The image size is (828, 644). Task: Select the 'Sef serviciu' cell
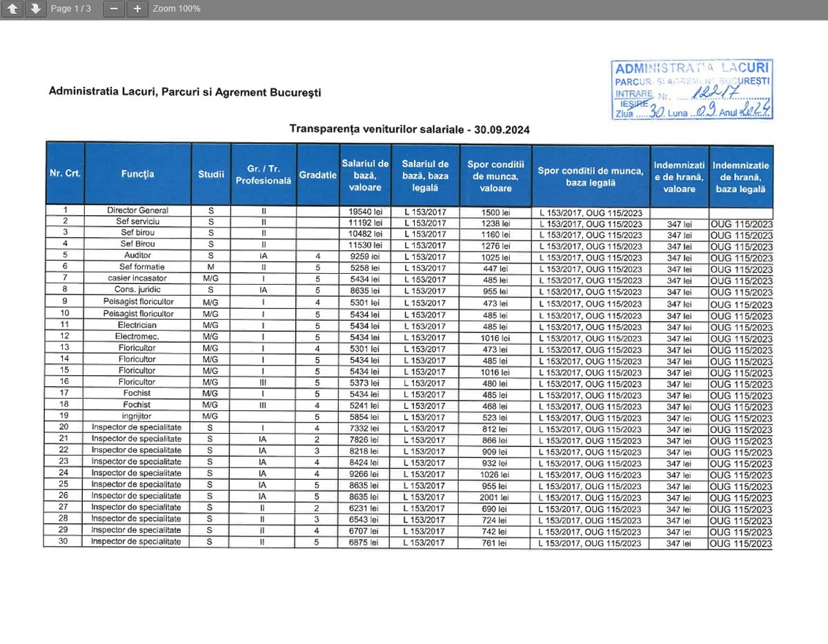click(138, 222)
